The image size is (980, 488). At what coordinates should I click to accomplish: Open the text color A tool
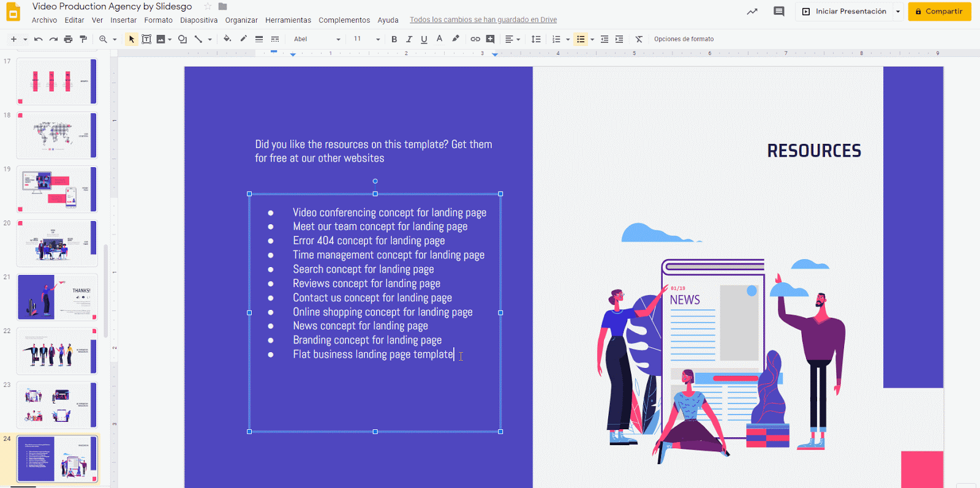439,39
